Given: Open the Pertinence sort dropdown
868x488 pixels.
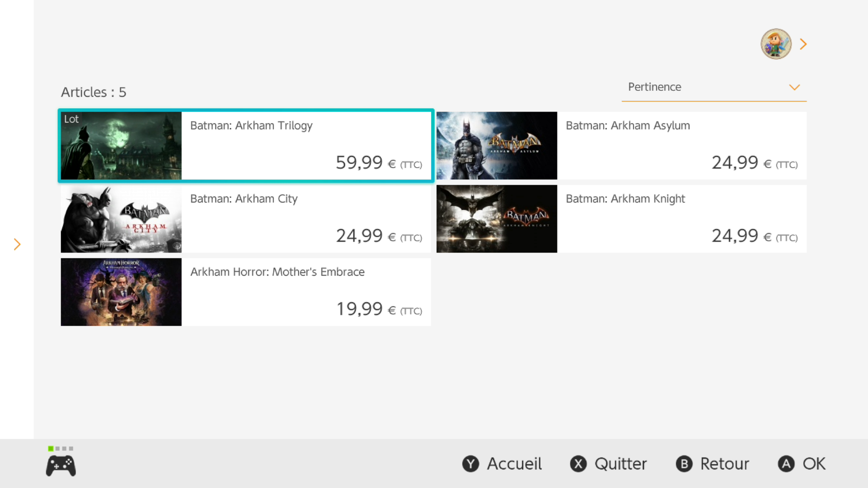Looking at the screenshot, I should pyautogui.click(x=713, y=87).
